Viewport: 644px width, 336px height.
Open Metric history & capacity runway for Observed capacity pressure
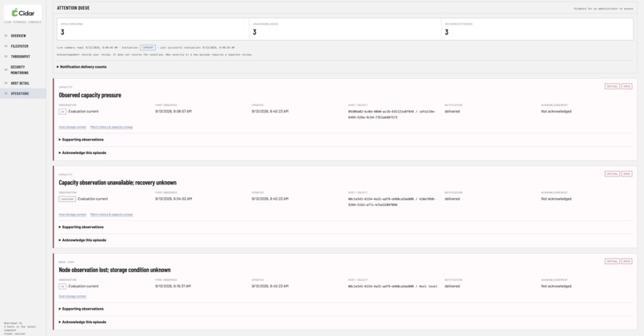(111, 127)
